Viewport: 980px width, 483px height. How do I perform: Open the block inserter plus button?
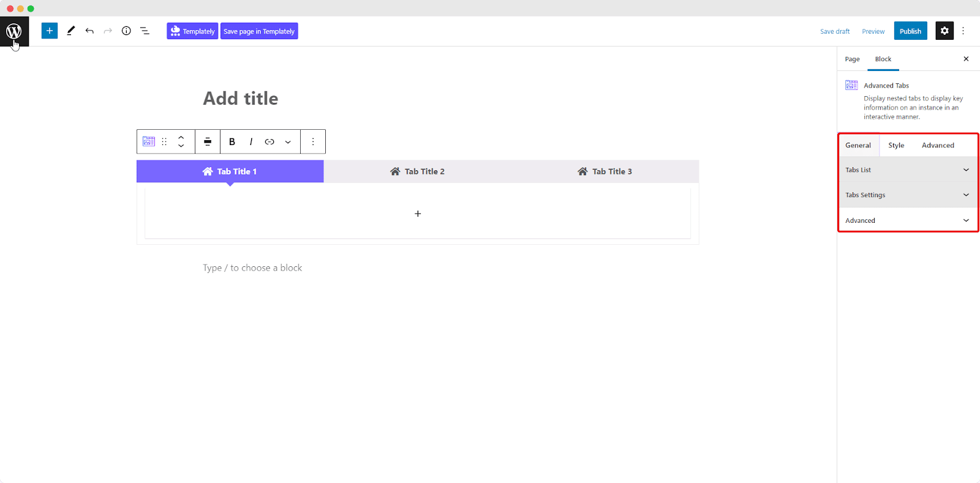tap(50, 31)
